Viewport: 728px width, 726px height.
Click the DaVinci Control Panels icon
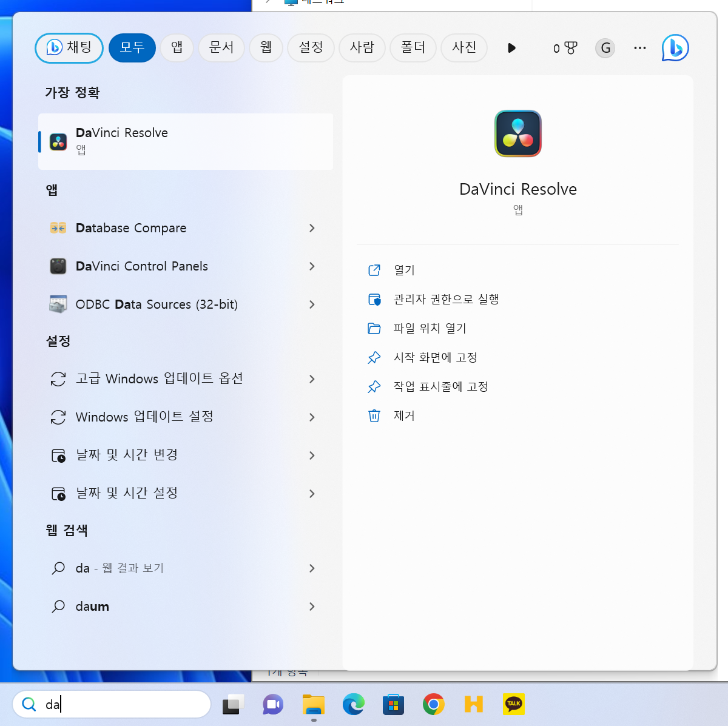[x=58, y=266]
